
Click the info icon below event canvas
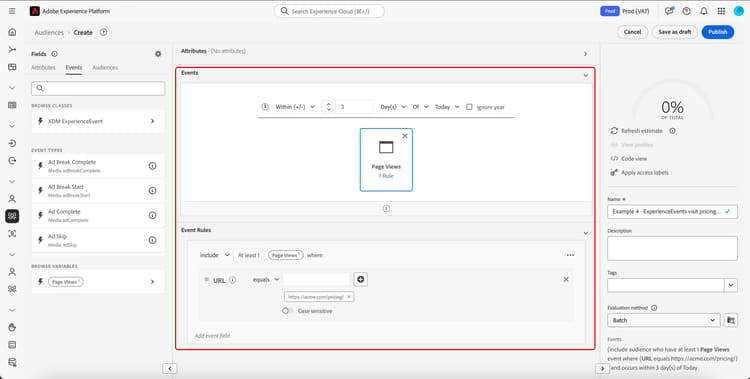pyautogui.click(x=386, y=209)
